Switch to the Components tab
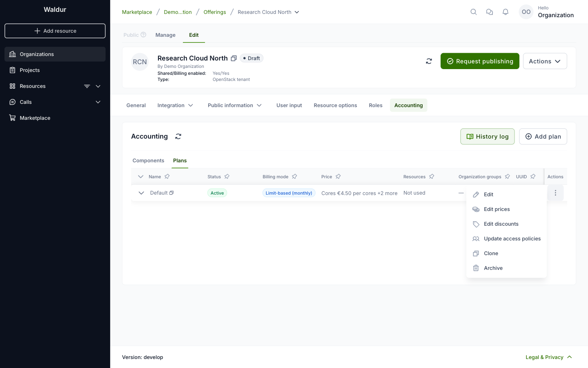This screenshot has height=368, width=588. [x=148, y=160]
